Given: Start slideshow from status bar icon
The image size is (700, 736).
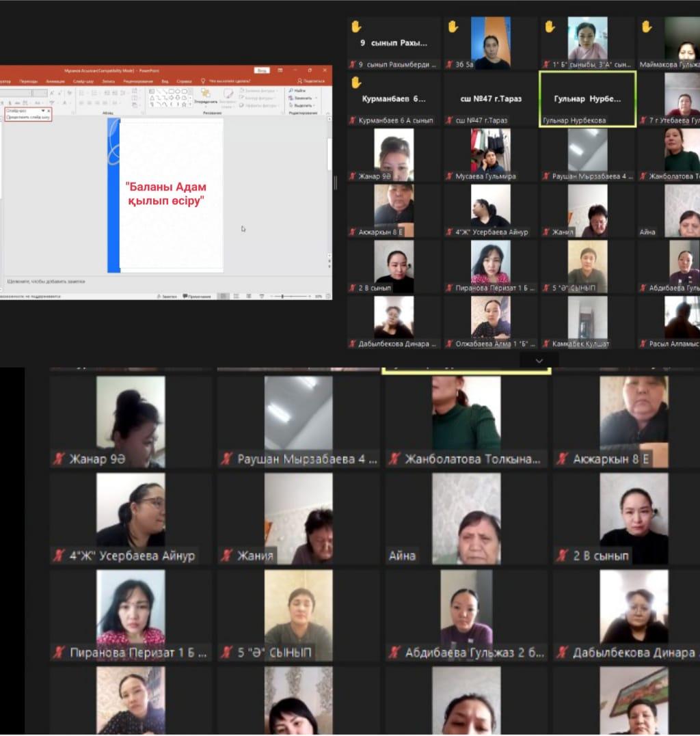Looking at the screenshot, I should click(262, 297).
